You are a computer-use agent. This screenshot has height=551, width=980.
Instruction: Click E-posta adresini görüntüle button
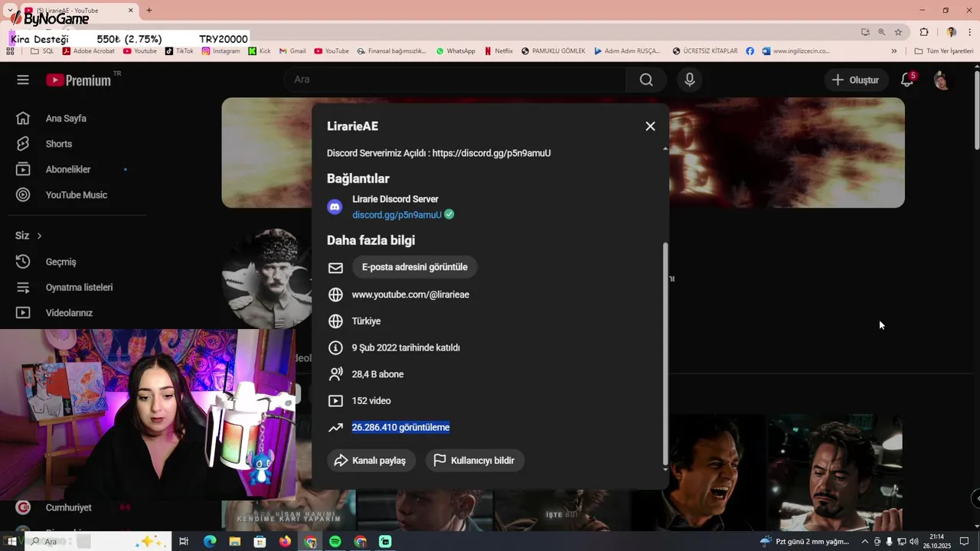414,267
